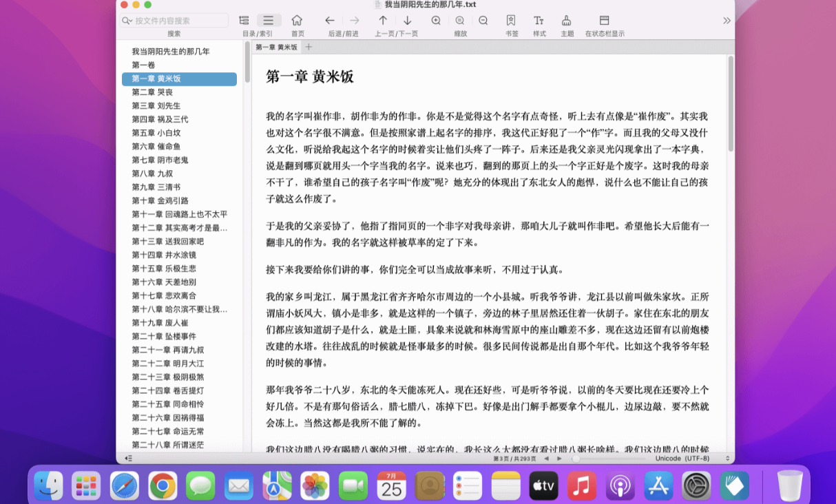Screen dimensions: 836x504
Task: Open the 主题 theme selector
Action: (566, 20)
